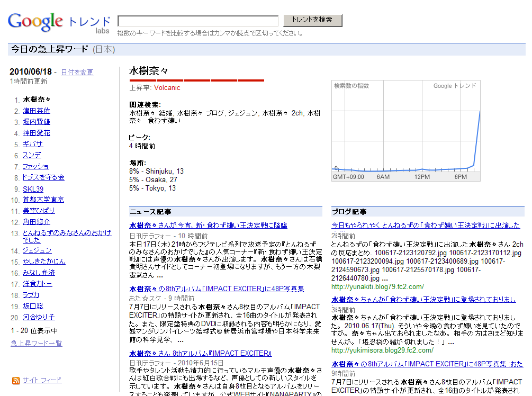Viewport: 532px width, 396px height.
Task: Select 堀内賢雄 in the trending list
Action: tap(36, 122)
